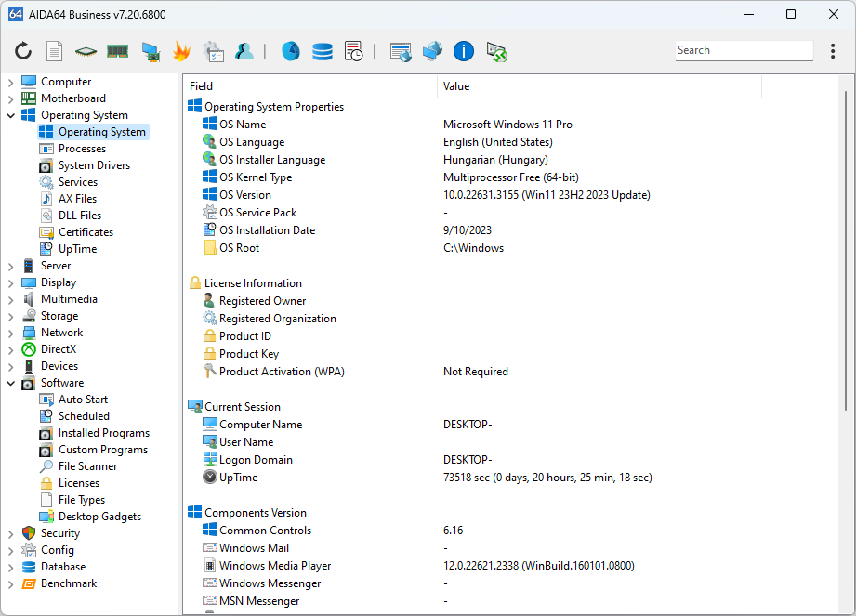The height and width of the screenshot is (616, 856).
Task: Open the database toolbar icon
Action: point(323,51)
